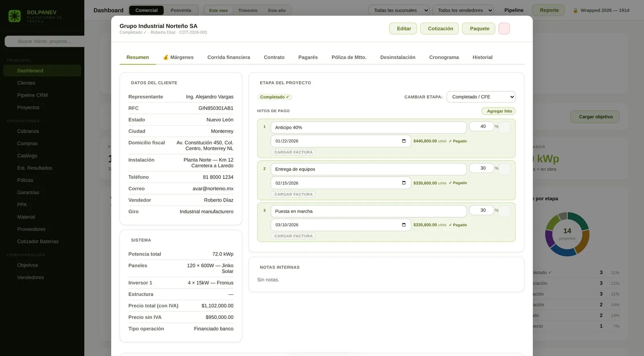Open calendar picker on the 02/15/2026 date
The width and height of the screenshot is (644, 356).
[x=404, y=183]
